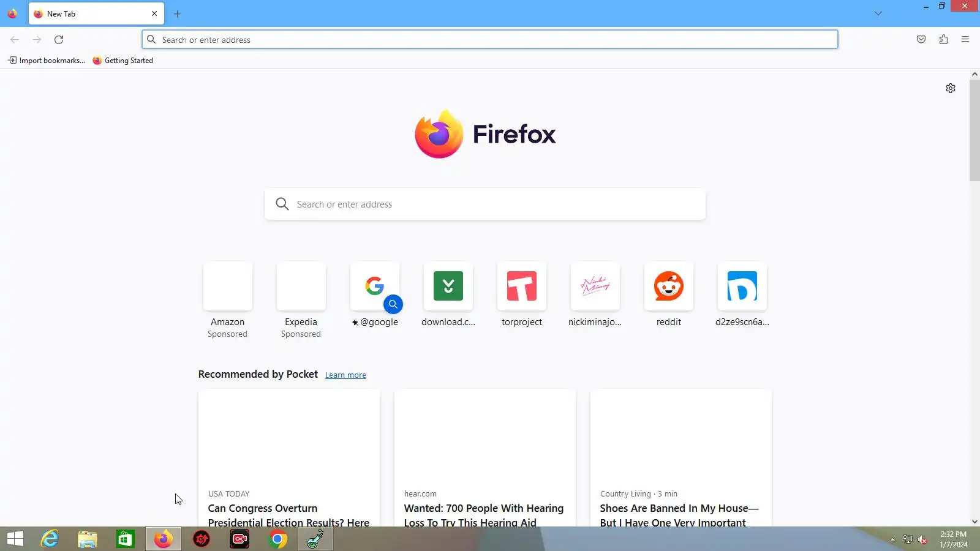
Task: Open the @google search shortcut
Action: [x=374, y=295]
